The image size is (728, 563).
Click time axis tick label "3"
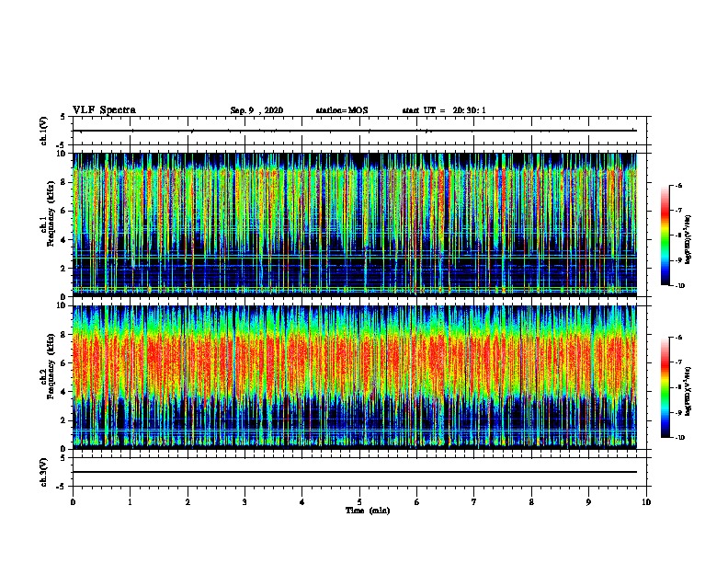(245, 502)
